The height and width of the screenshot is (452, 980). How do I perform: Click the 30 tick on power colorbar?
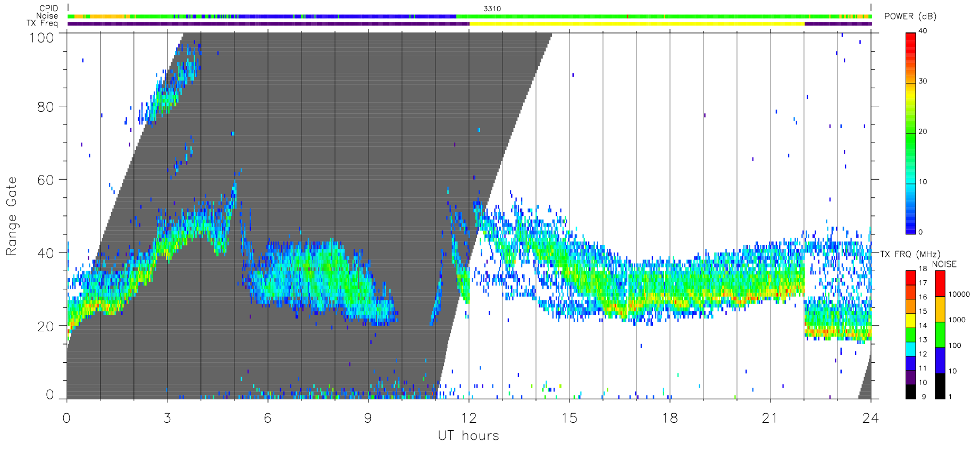pos(923,81)
